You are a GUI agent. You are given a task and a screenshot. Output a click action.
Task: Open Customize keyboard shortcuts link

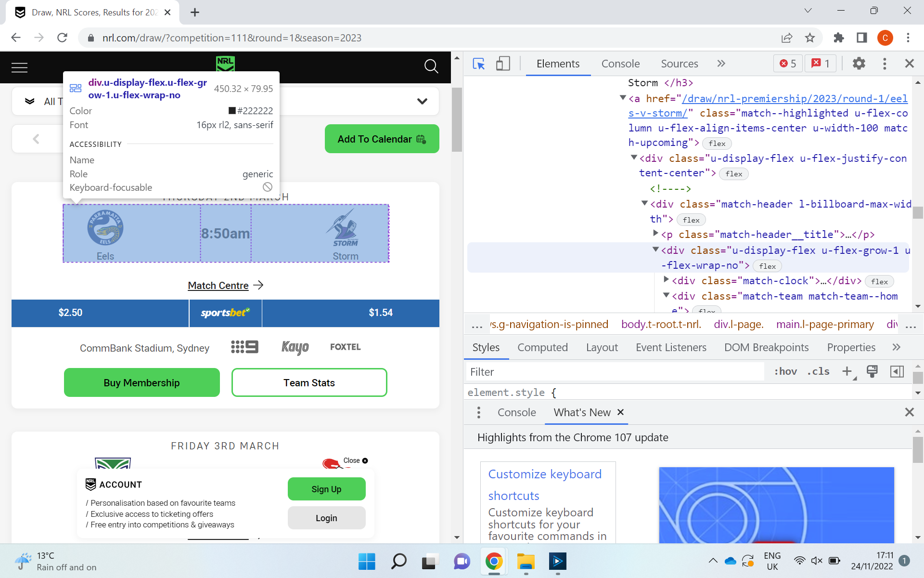(x=545, y=485)
